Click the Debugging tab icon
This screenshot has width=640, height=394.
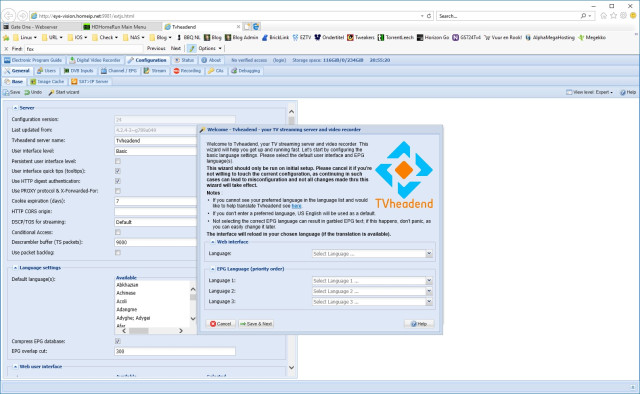point(234,71)
